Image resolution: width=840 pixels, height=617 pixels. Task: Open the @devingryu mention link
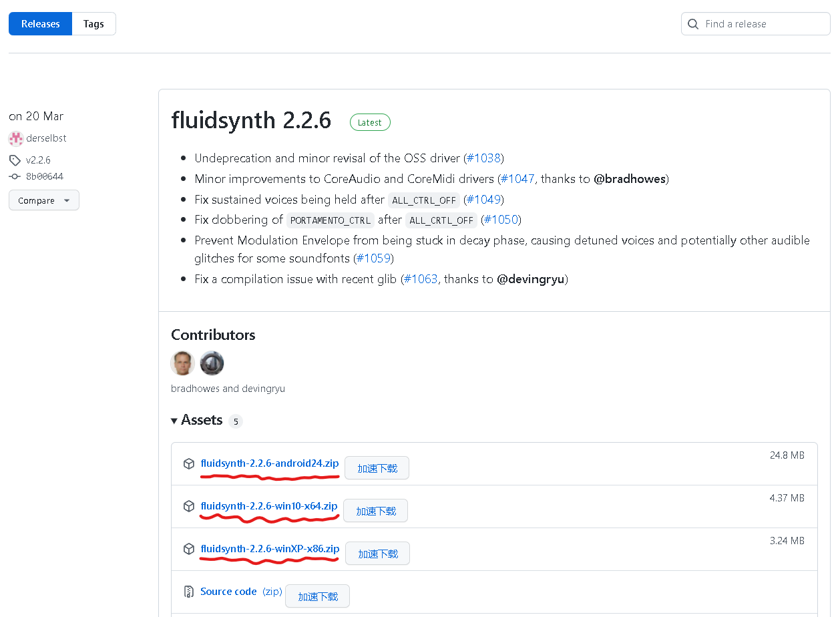531,279
